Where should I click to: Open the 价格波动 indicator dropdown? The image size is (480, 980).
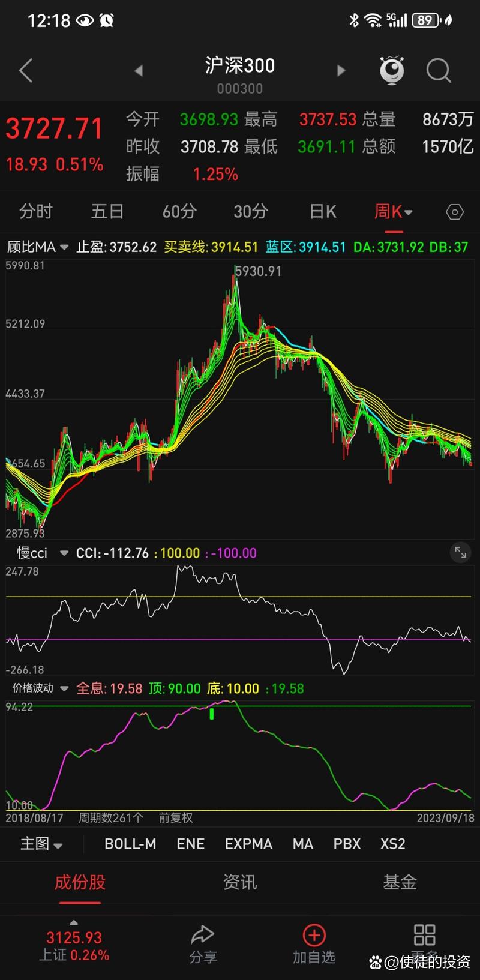[x=40, y=688]
